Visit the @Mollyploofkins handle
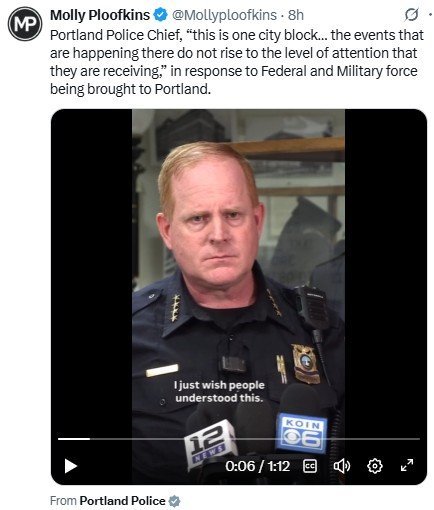The height and width of the screenshot is (510, 434). click(224, 15)
